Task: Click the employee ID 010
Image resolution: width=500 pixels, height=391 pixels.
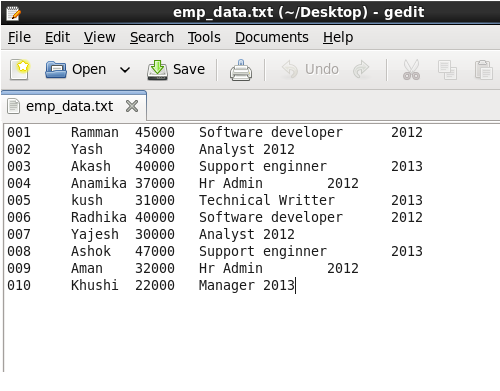Action: pyautogui.click(x=19, y=285)
